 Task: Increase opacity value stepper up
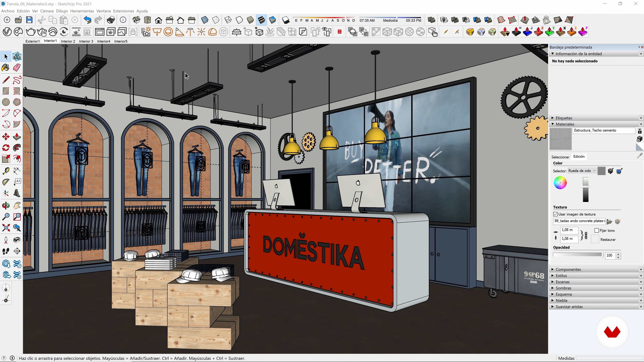tap(618, 254)
